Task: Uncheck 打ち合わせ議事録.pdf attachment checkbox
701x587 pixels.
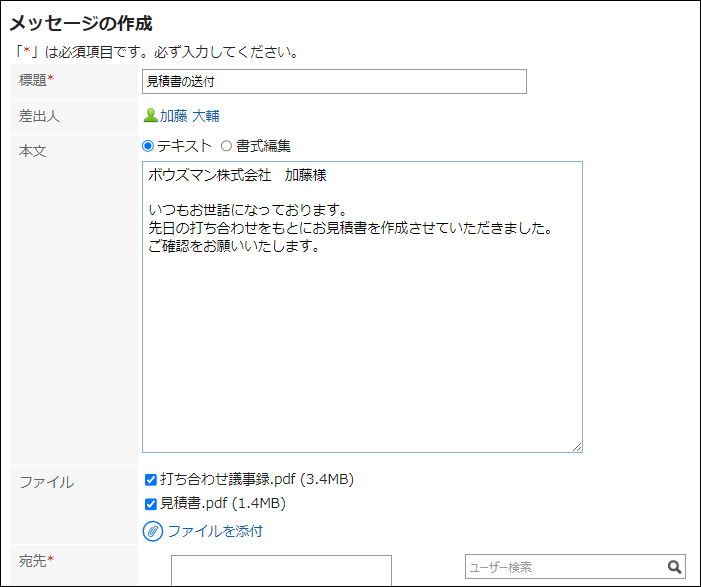Action: click(x=151, y=480)
